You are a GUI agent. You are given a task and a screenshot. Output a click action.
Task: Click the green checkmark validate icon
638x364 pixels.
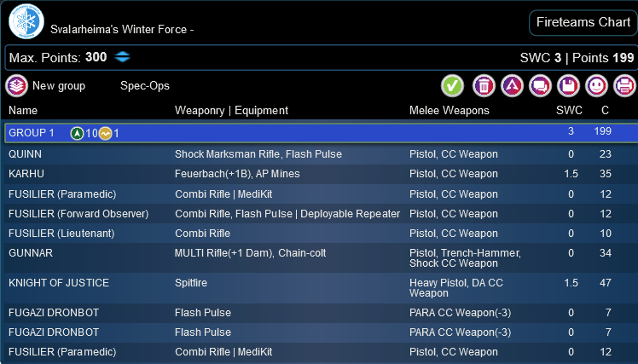pos(452,86)
